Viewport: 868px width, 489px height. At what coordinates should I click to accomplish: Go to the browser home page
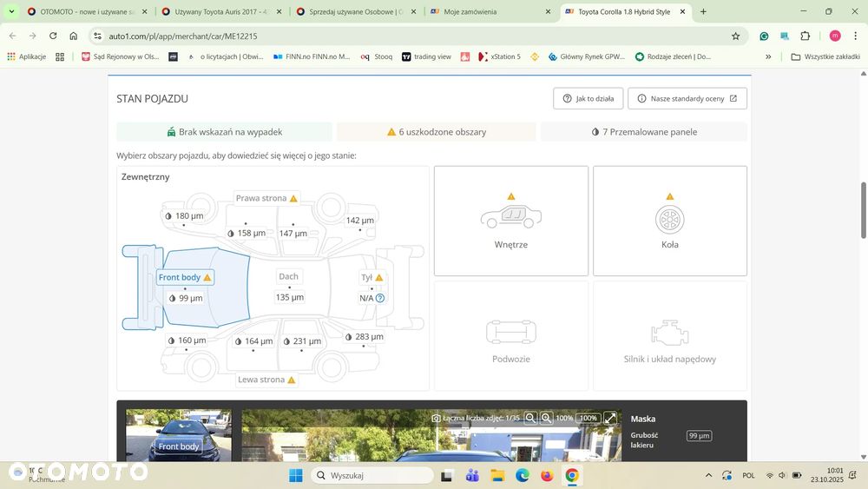pyautogui.click(x=73, y=36)
